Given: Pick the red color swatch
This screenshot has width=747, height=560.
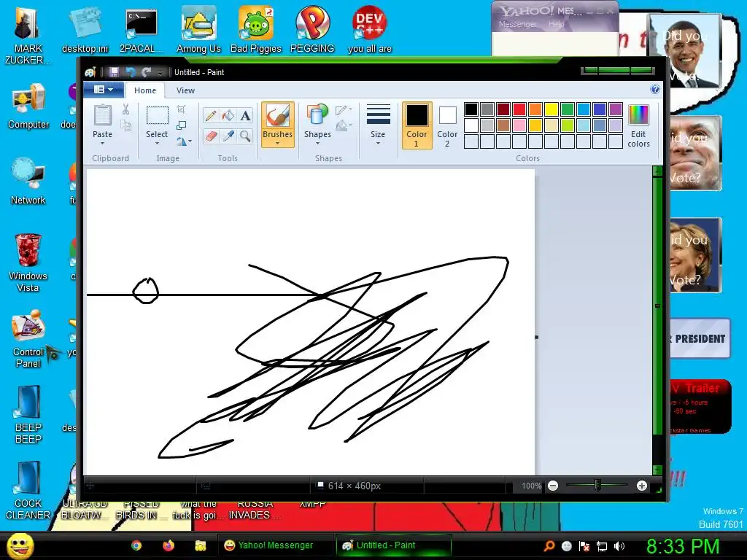Looking at the screenshot, I should (x=519, y=109).
